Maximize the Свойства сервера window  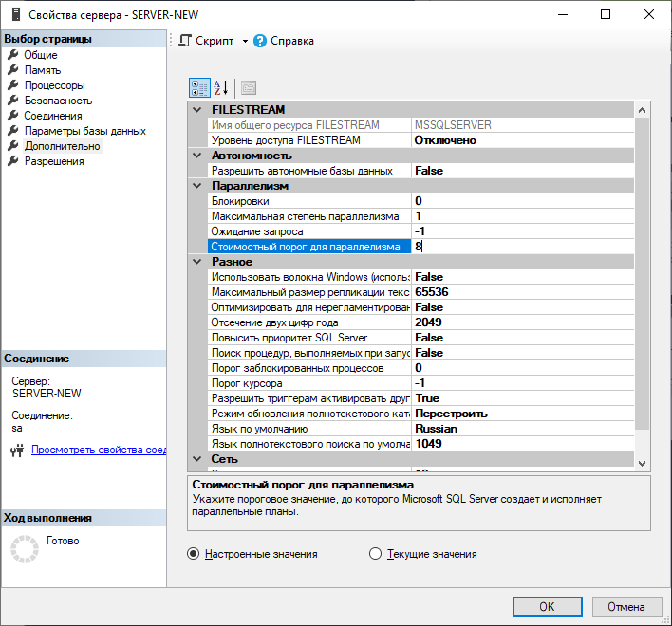(x=606, y=14)
